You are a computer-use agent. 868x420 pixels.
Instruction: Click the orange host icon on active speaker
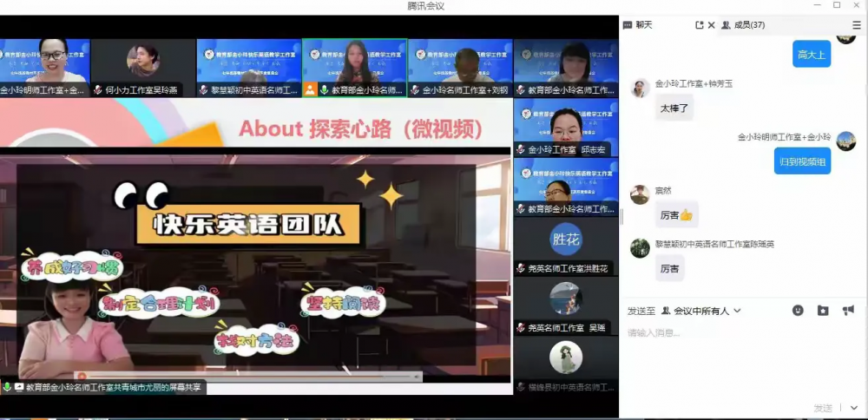pos(310,89)
